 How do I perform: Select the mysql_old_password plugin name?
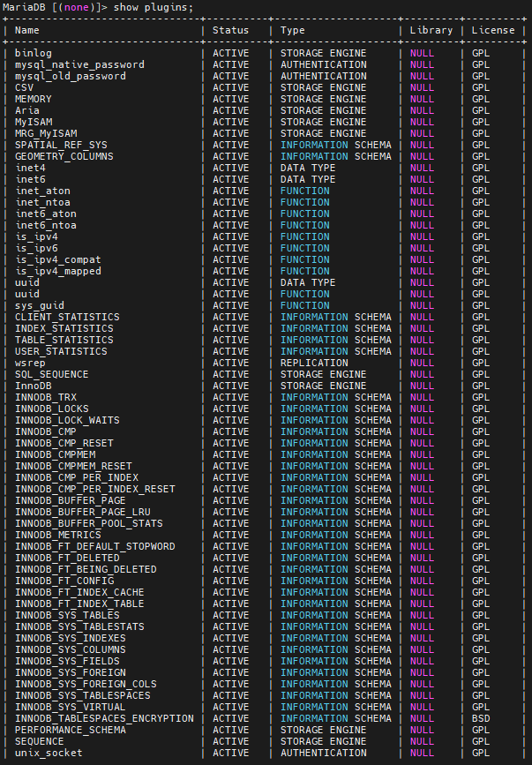71,76
